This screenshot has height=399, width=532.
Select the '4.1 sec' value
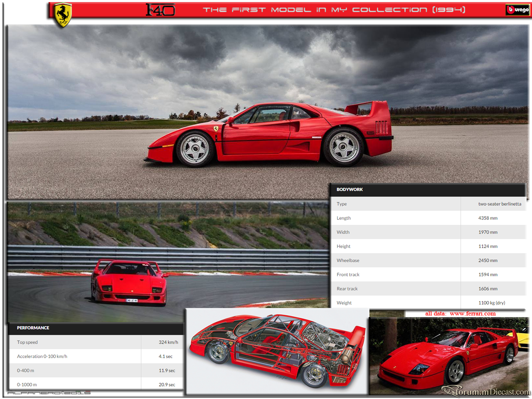(165, 357)
